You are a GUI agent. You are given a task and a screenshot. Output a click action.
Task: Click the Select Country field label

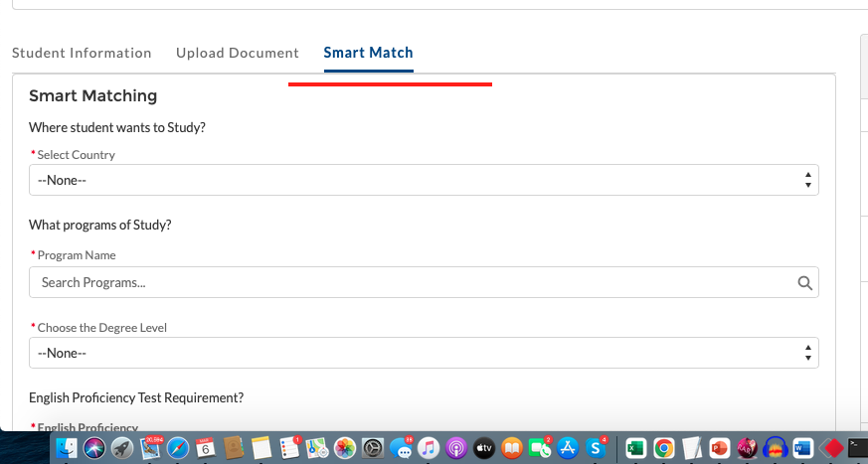pyautogui.click(x=76, y=155)
